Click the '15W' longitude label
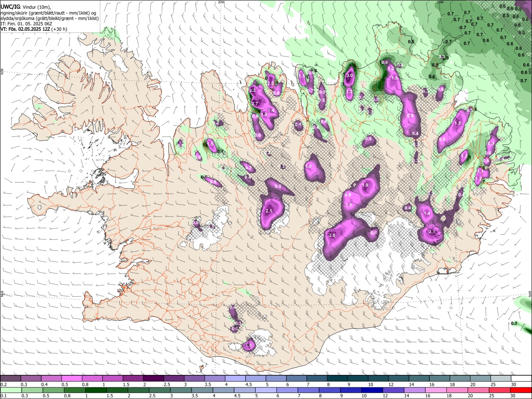Screen dimensions: 532x399 tap(441, 2)
